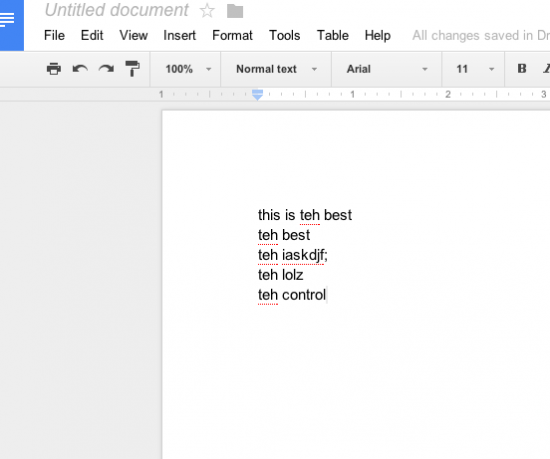Click the misspelled word iaskdjf
Image resolution: width=550 pixels, height=459 pixels.
click(303, 255)
